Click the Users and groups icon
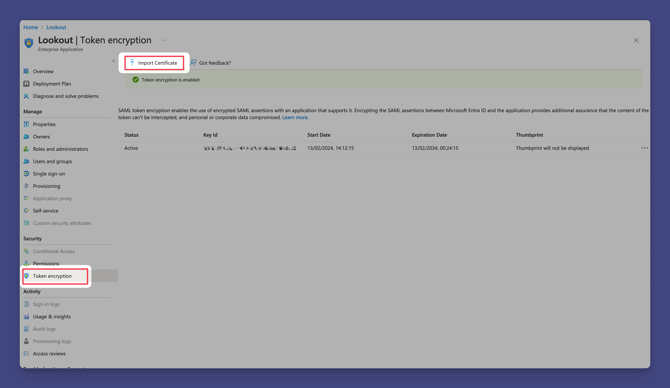 coord(26,162)
